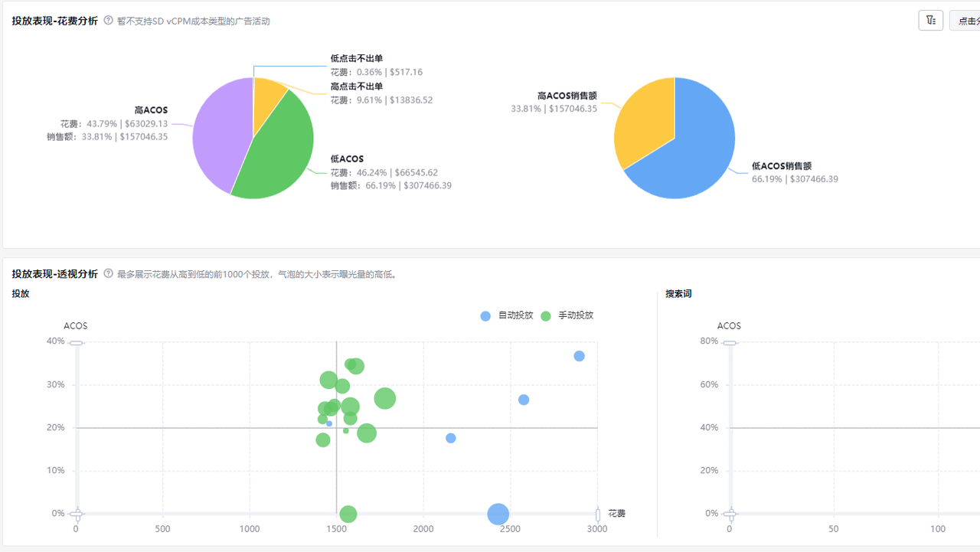The image size is (980, 552).
Task: Click the green bubble at 0% ACOS
Action: pyautogui.click(x=348, y=514)
